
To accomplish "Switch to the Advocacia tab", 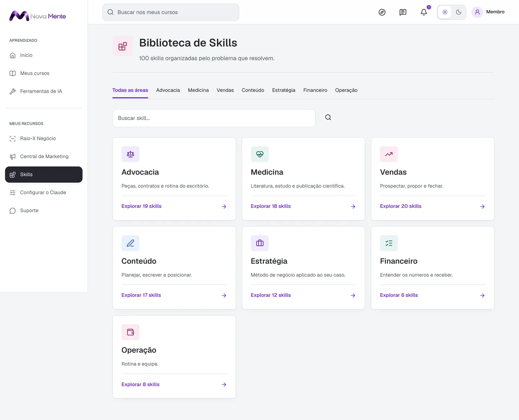I will tap(168, 90).
